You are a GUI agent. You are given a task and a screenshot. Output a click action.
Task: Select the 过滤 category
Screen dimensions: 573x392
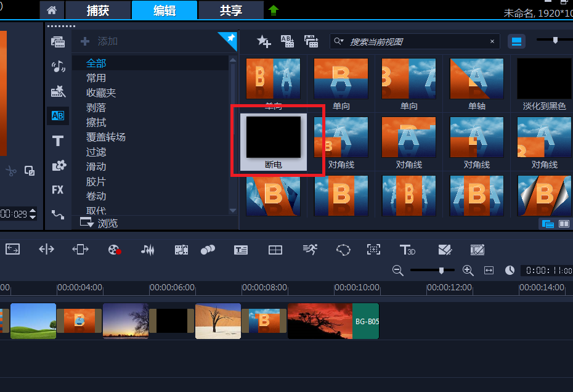click(x=96, y=152)
